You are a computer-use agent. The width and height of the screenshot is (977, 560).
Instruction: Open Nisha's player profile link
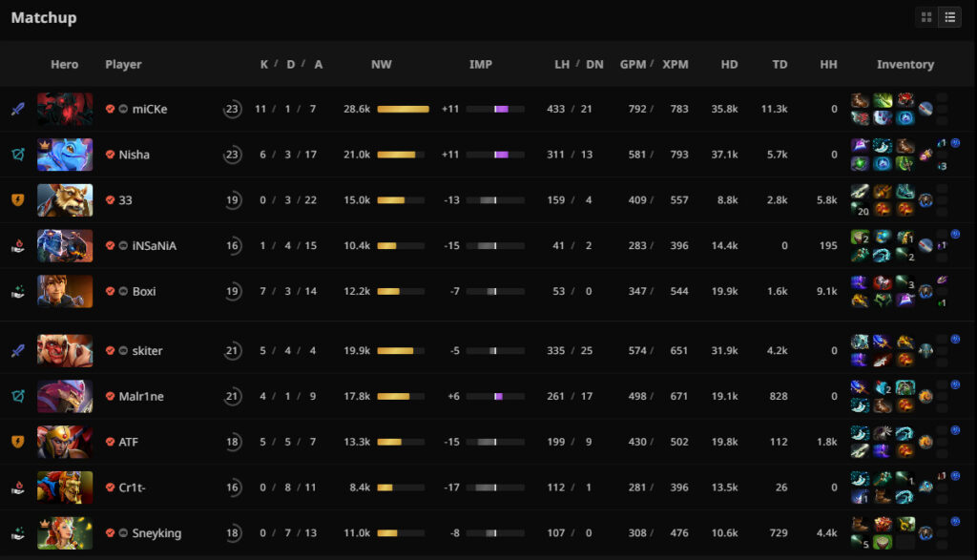click(x=135, y=155)
